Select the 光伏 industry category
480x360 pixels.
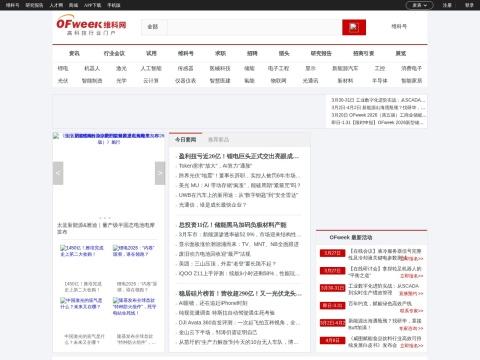(63, 81)
